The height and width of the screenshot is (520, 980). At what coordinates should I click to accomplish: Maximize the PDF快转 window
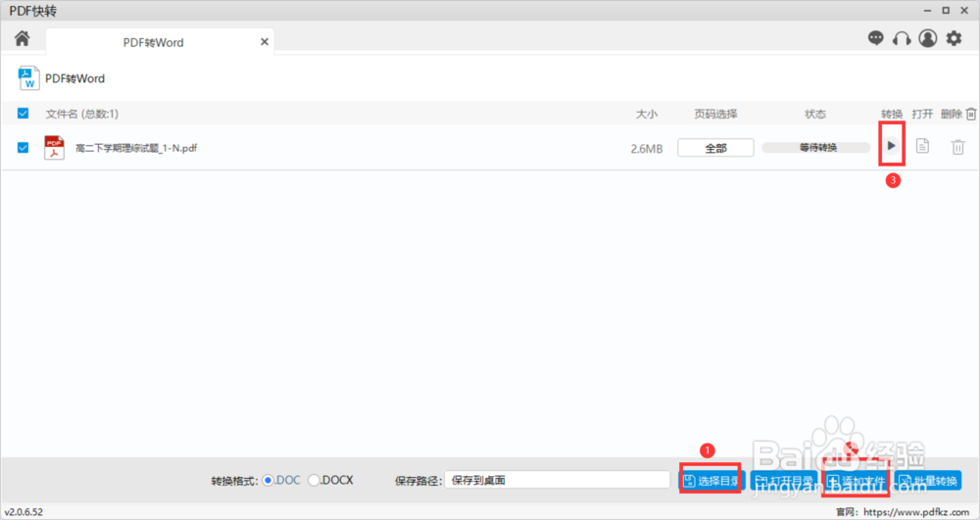(946, 11)
